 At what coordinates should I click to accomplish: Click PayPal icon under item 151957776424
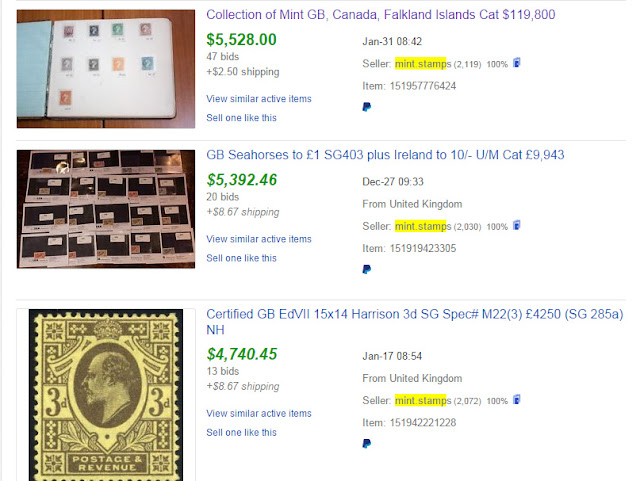367,107
